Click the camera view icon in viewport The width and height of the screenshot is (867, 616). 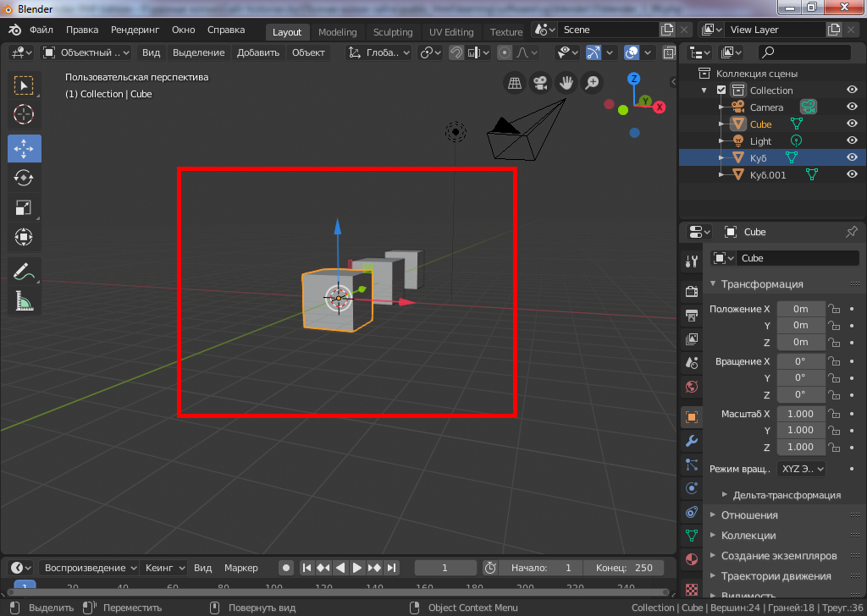coord(538,83)
